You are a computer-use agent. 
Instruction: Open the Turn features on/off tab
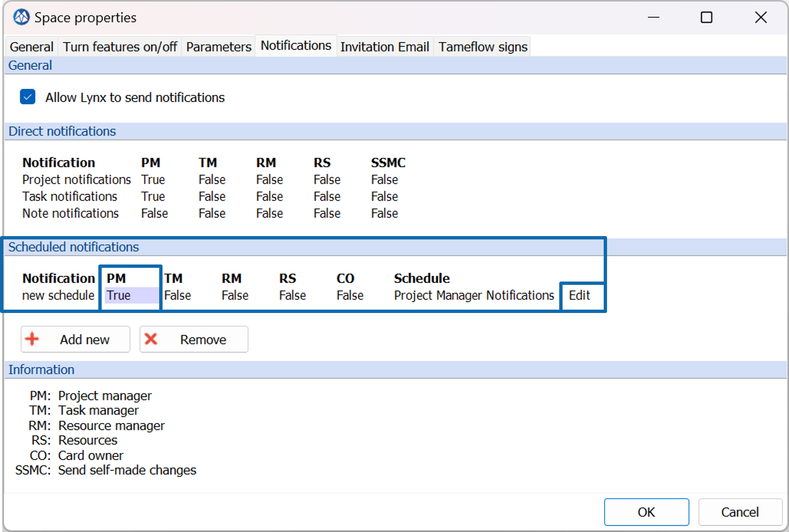pyautogui.click(x=120, y=47)
